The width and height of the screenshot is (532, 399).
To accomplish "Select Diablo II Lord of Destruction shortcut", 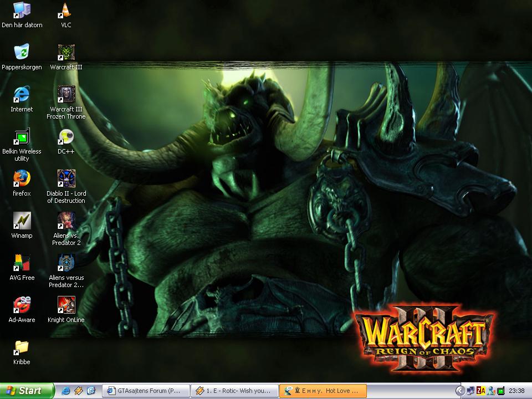I will [x=66, y=179].
